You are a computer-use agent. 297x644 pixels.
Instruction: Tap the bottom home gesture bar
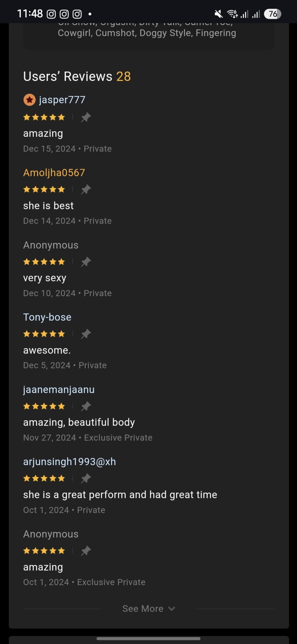tap(148, 638)
